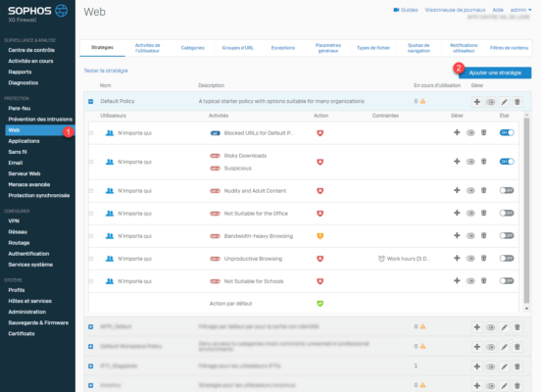542x392 pixels.
Task: Open the Activités de l'utilisateur tab
Action: (x=147, y=48)
